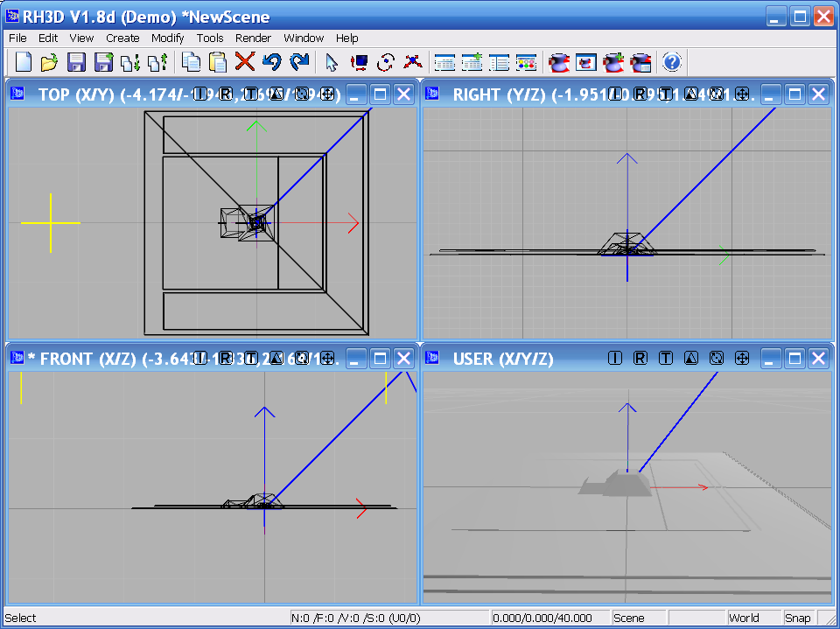This screenshot has height=629, width=840.
Task: Undo using the toolbar arrow icon
Action: pyautogui.click(x=272, y=62)
